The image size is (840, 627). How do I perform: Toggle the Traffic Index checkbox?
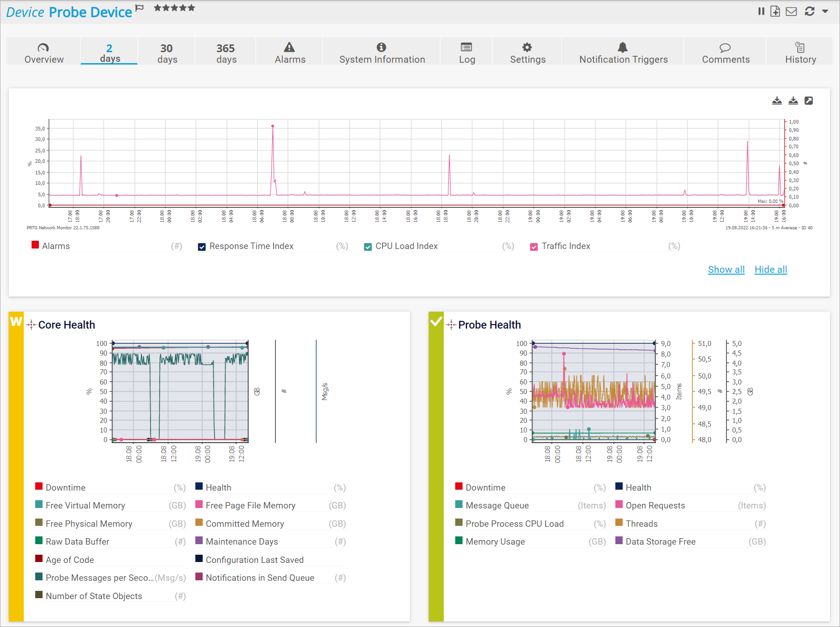pos(534,247)
